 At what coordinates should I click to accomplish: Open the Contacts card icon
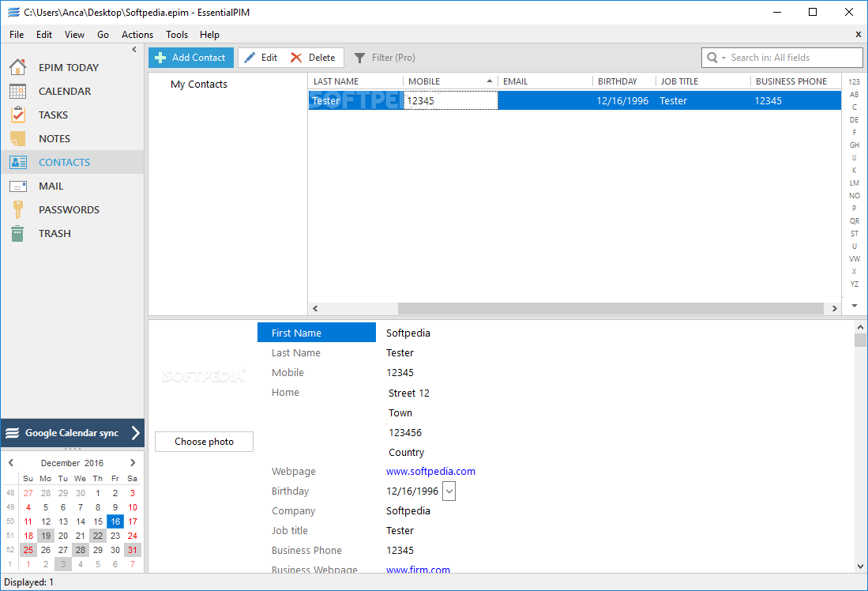pos(17,162)
